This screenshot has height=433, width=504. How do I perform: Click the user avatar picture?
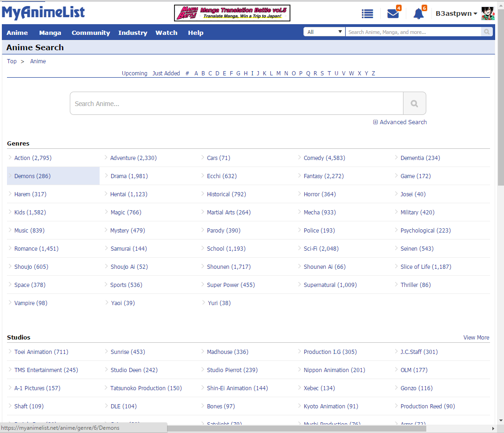(488, 13)
